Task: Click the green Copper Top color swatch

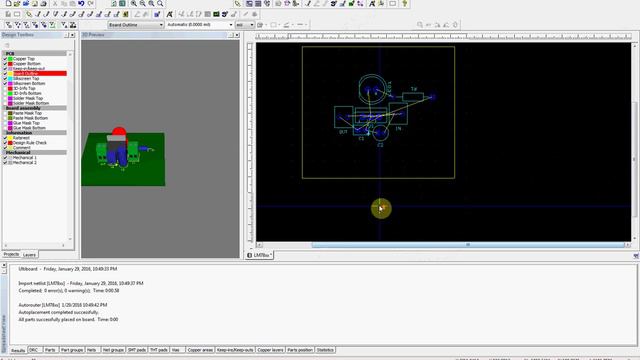Action: coord(11,59)
